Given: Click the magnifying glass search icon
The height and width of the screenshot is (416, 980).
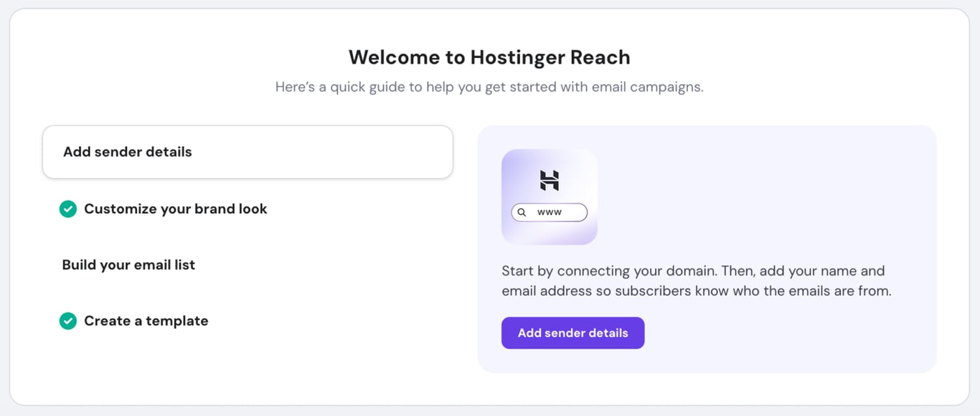Looking at the screenshot, I should point(522,212).
